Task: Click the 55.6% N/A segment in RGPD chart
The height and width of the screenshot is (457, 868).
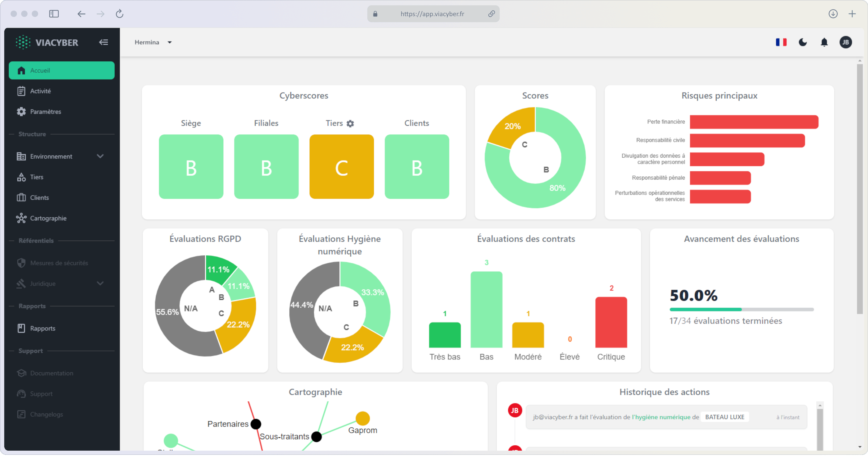Action: pyautogui.click(x=168, y=312)
